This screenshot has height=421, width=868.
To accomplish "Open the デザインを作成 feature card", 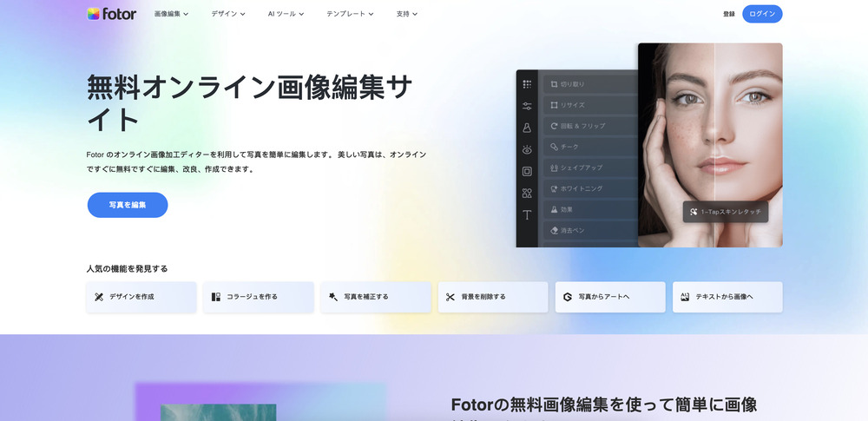I will (141, 297).
